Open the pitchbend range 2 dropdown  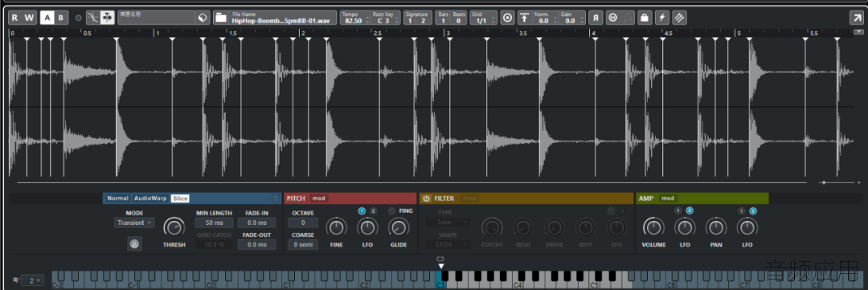click(31, 280)
